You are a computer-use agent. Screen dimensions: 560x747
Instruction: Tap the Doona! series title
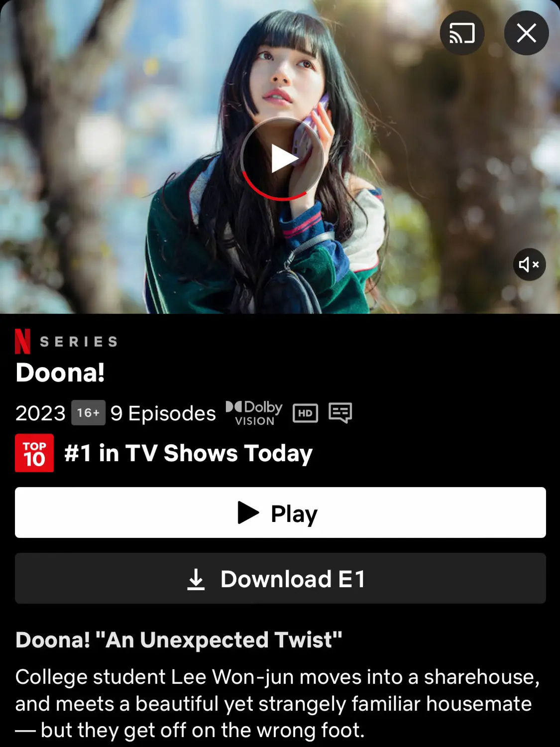[60, 373]
